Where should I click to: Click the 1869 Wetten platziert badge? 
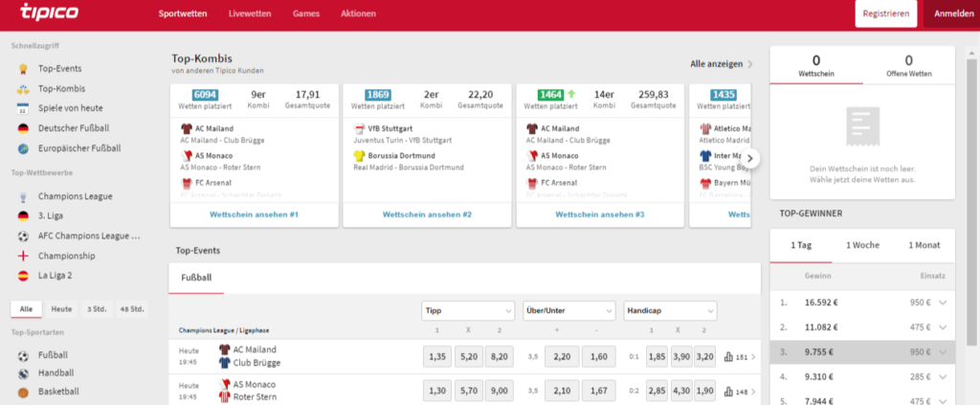[x=377, y=95]
